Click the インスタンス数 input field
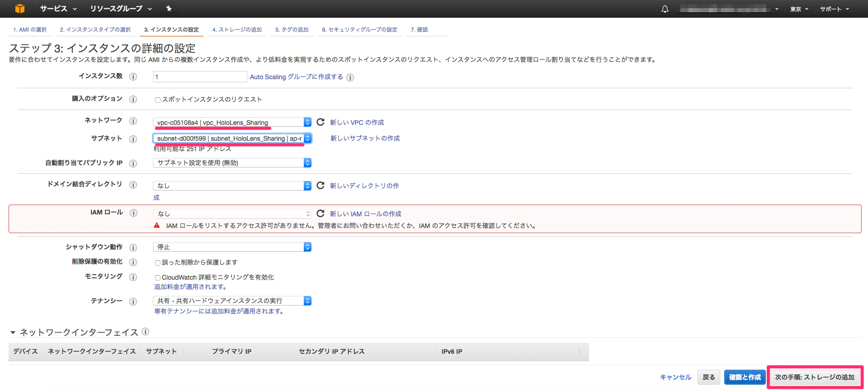The image size is (868, 391). pyautogui.click(x=200, y=77)
